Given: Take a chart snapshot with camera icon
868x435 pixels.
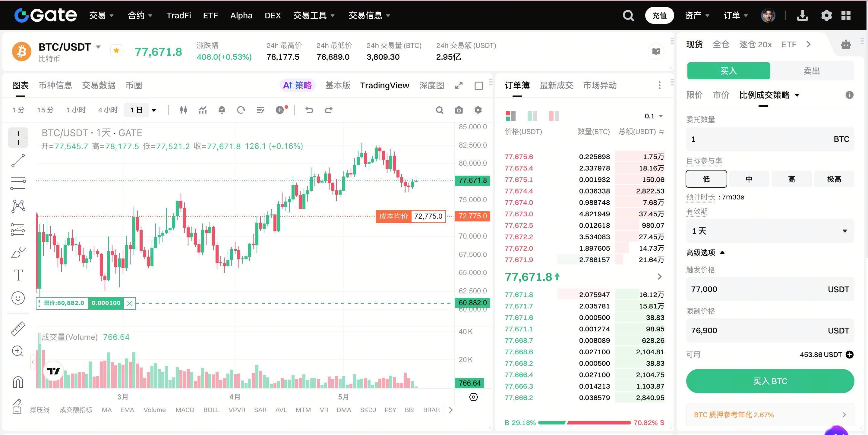Looking at the screenshot, I should pos(459,110).
